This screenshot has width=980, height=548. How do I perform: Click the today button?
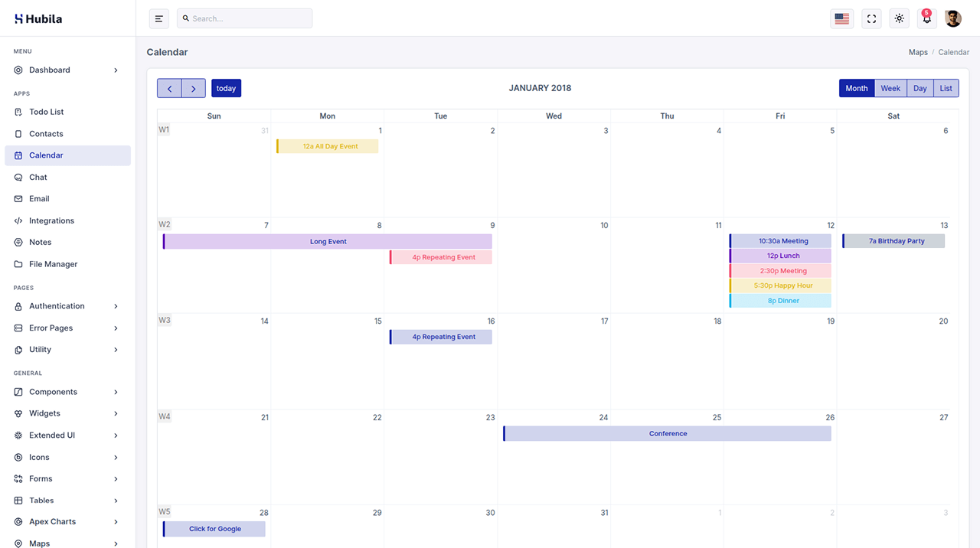[x=226, y=88]
